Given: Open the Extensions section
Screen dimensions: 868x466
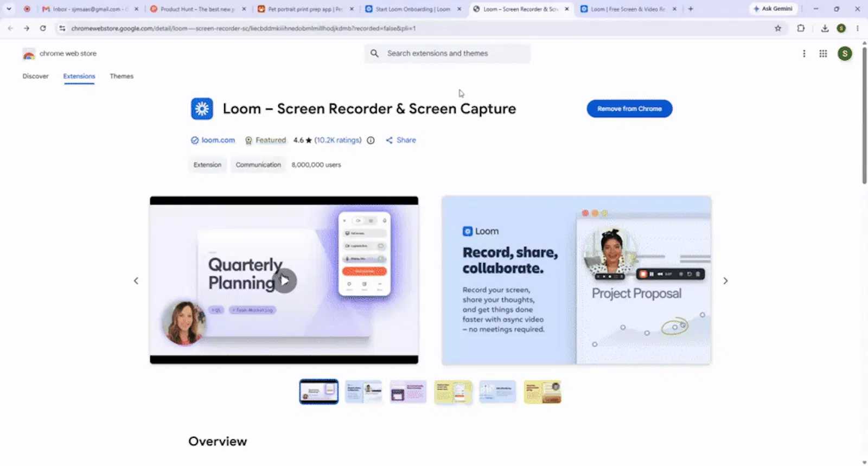Looking at the screenshot, I should click(79, 76).
